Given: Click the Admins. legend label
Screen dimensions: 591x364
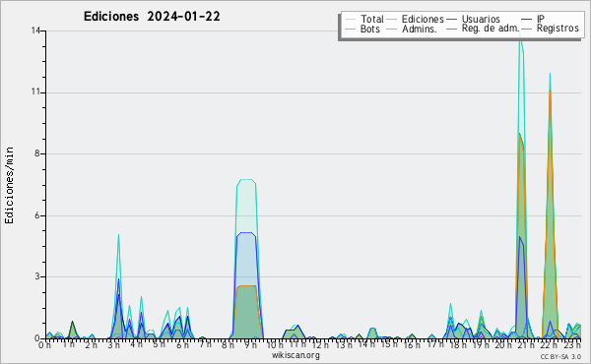Looking at the screenshot, I should (420, 29).
